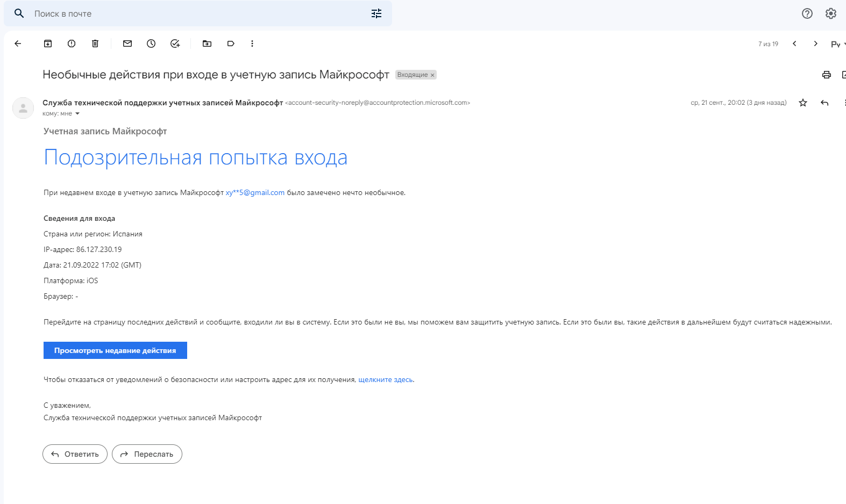846x504 pixels.
Task: Delete this email with trash icon
Action: tap(95, 44)
